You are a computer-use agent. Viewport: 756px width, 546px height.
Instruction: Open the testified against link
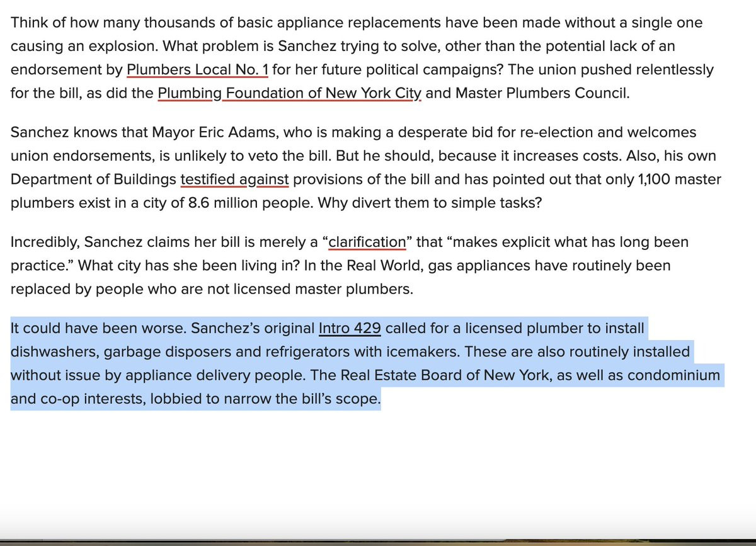234,179
